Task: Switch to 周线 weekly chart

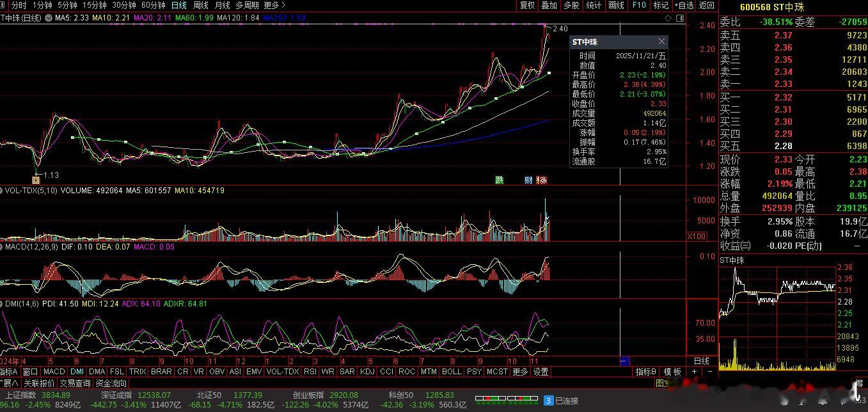Action: pyautogui.click(x=201, y=5)
